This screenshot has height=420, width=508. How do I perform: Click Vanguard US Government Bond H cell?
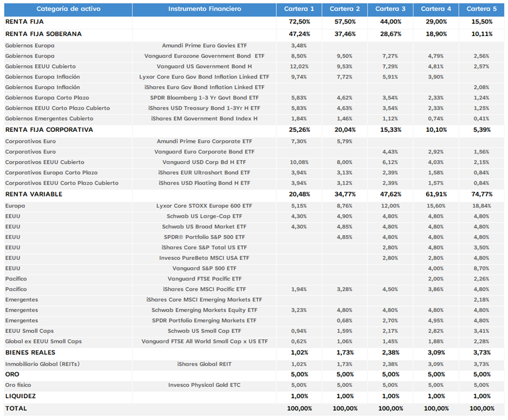(x=205, y=66)
